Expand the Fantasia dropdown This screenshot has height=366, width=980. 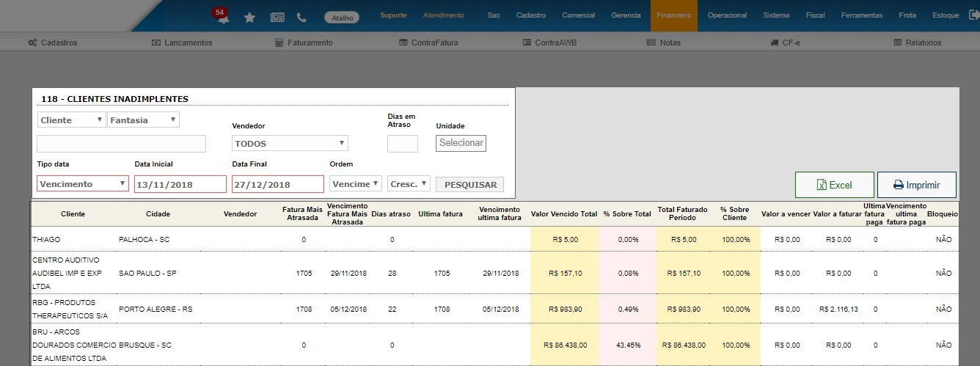coord(143,120)
